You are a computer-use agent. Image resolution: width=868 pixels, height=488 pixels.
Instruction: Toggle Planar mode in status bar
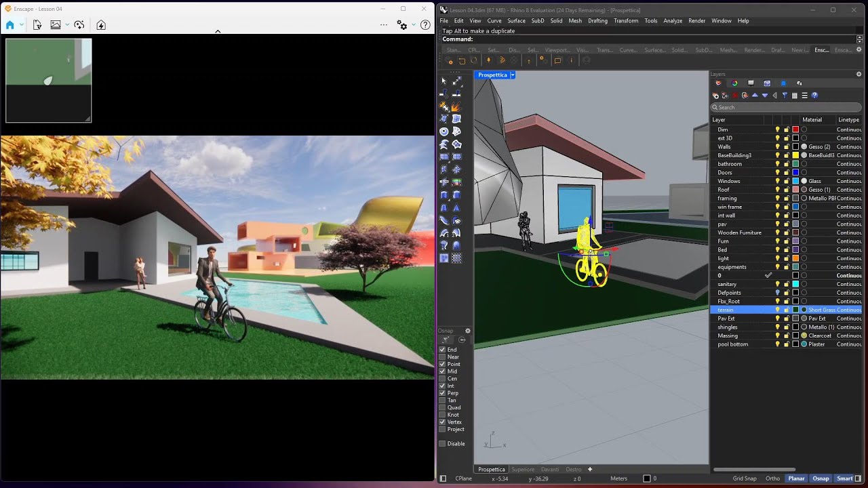point(796,479)
